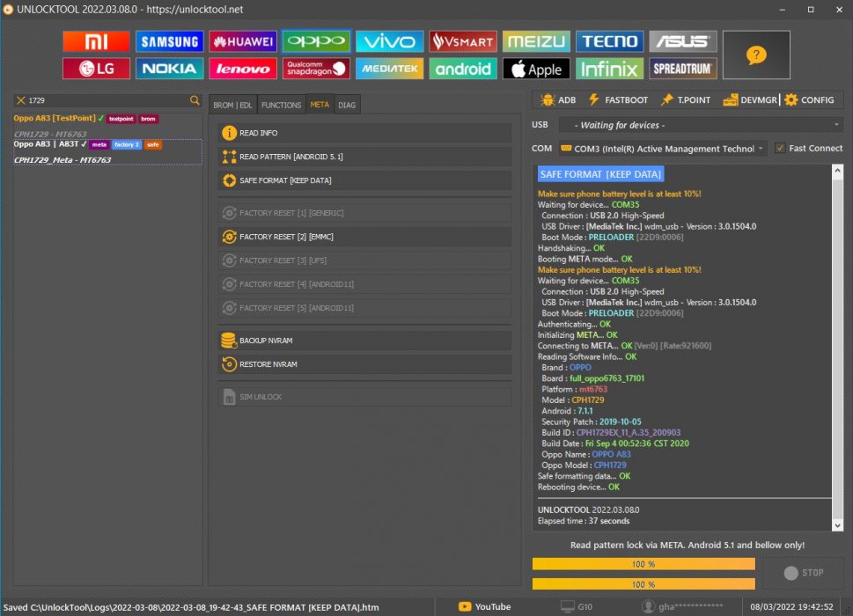Screen dimensions: 853x616
Task: Click the saved log file path
Action: click(191, 607)
